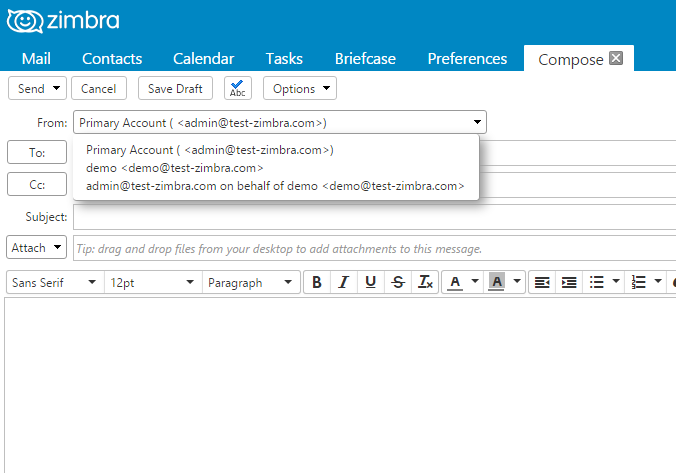
Task: Close the Compose tab
Action: (616, 58)
